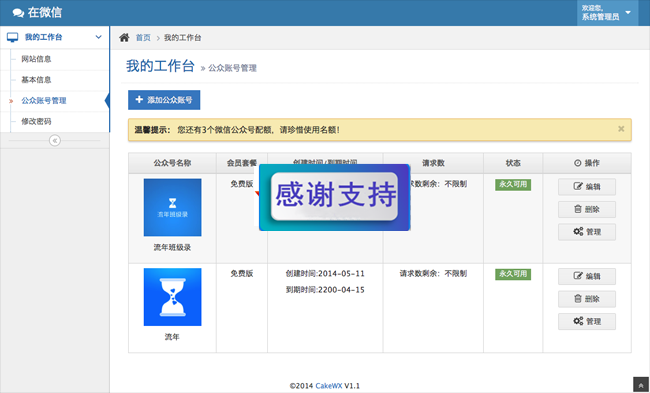Click 管理 button for 流年班级录
This screenshot has width=650, height=393.
point(587,232)
